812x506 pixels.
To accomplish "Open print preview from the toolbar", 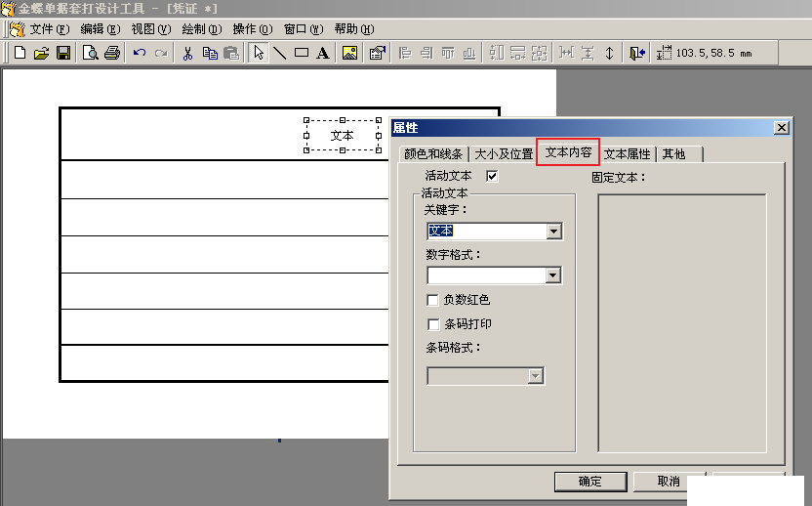I will point(90,53).
